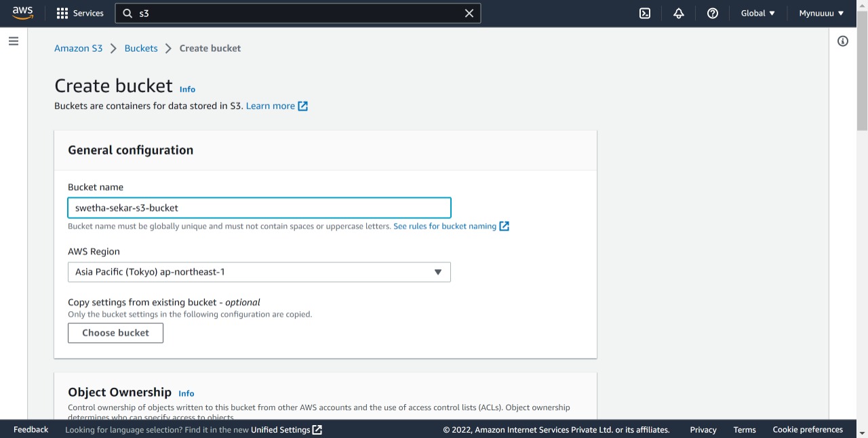Open the info panel icon on right
Viewport: 868px width, 438px height.
pos(843,41)
